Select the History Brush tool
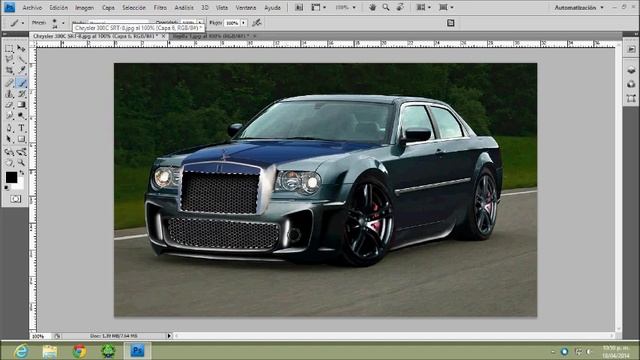 (x=21, y=94)
